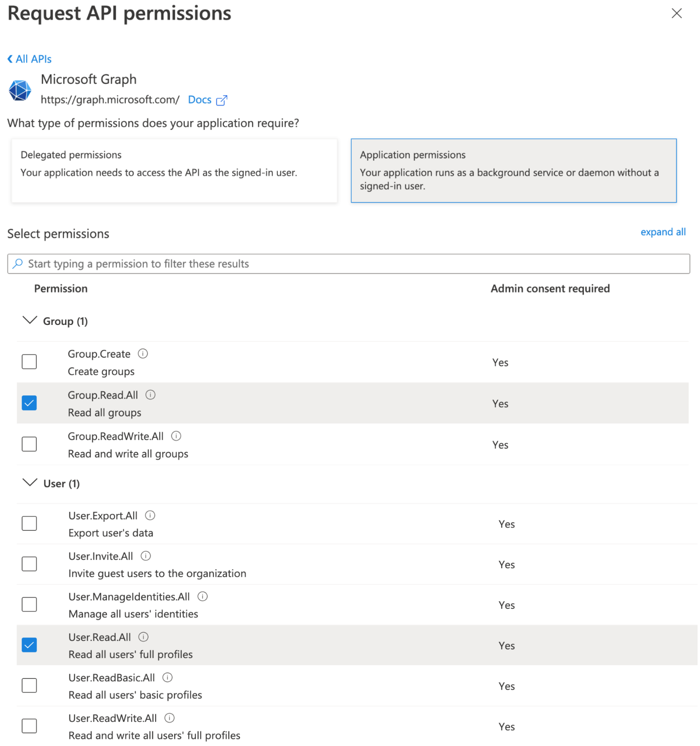Click the info icon next to Group.Create
The height and width of the screenshot is (746, 700).
click(143, 354)
